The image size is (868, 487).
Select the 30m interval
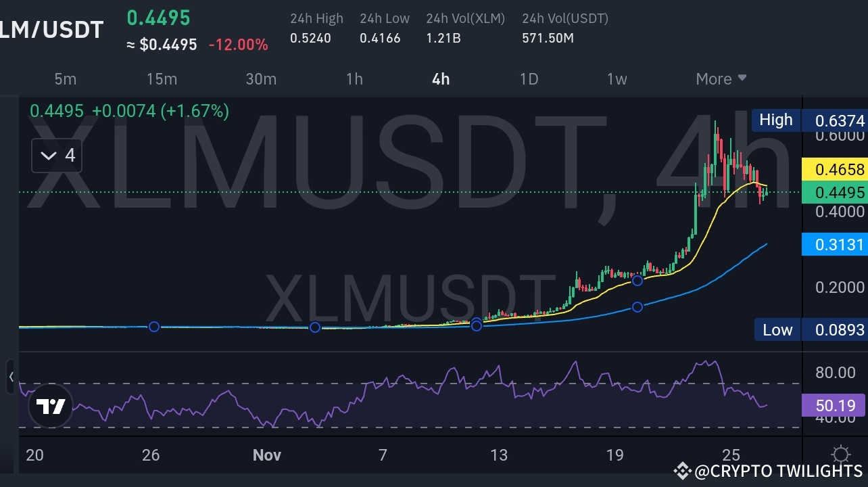tap(261, 79)
